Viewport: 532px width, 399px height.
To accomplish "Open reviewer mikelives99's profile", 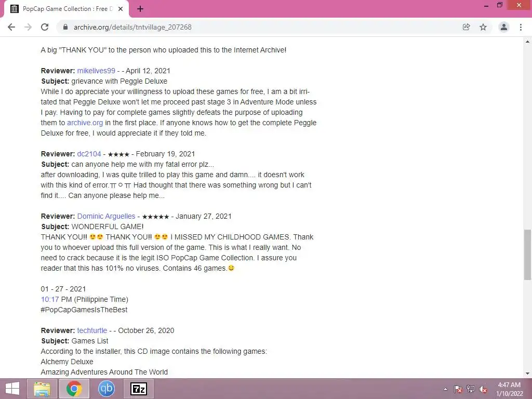I will tap(96, 71).
